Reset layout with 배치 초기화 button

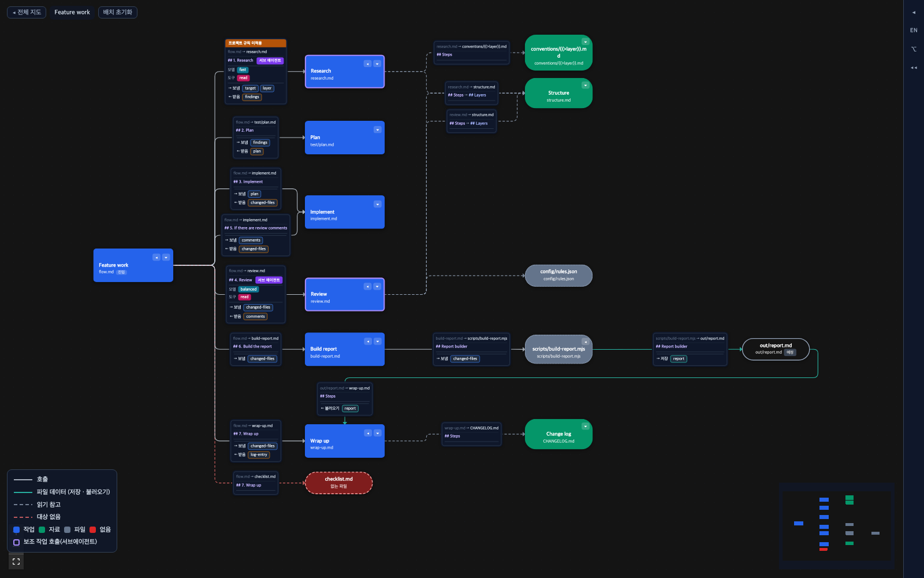click(x=118, y=12)
